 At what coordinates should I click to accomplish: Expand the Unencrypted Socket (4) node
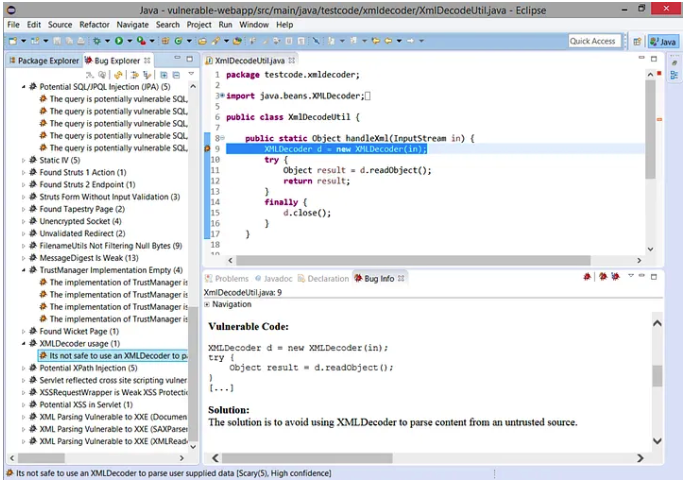pyautogui.click(x=24, y=221)
